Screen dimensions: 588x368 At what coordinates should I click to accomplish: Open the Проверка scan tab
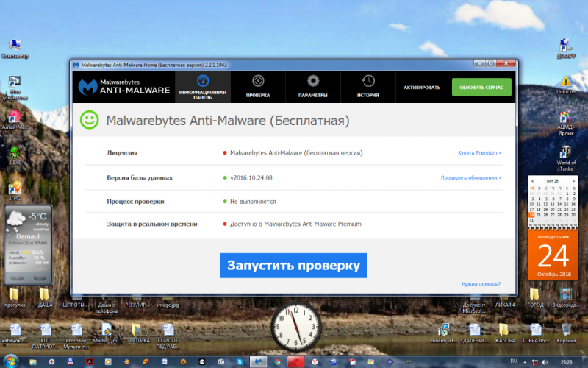pyautogui.click(x=258, y=87)
